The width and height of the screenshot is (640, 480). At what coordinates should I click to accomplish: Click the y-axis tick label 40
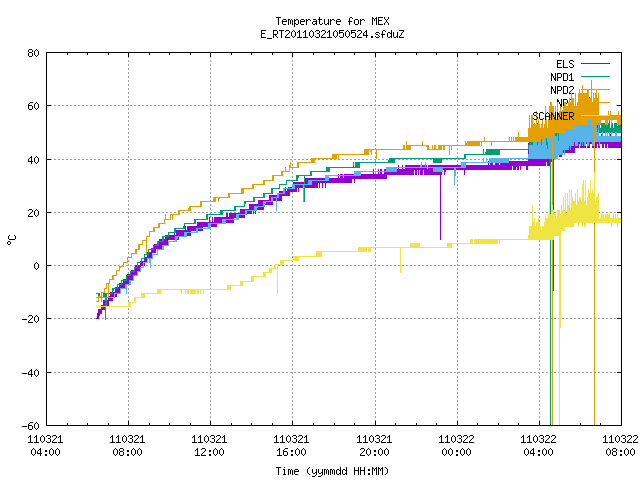(33, 160)
